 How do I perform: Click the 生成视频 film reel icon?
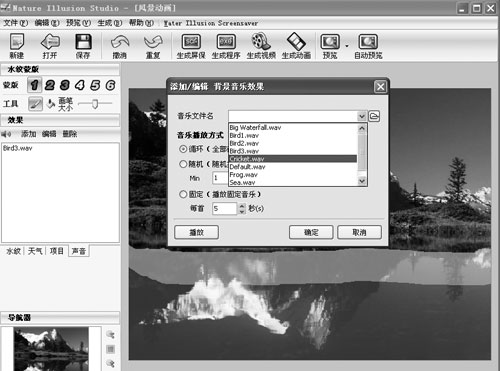(261, 46)
